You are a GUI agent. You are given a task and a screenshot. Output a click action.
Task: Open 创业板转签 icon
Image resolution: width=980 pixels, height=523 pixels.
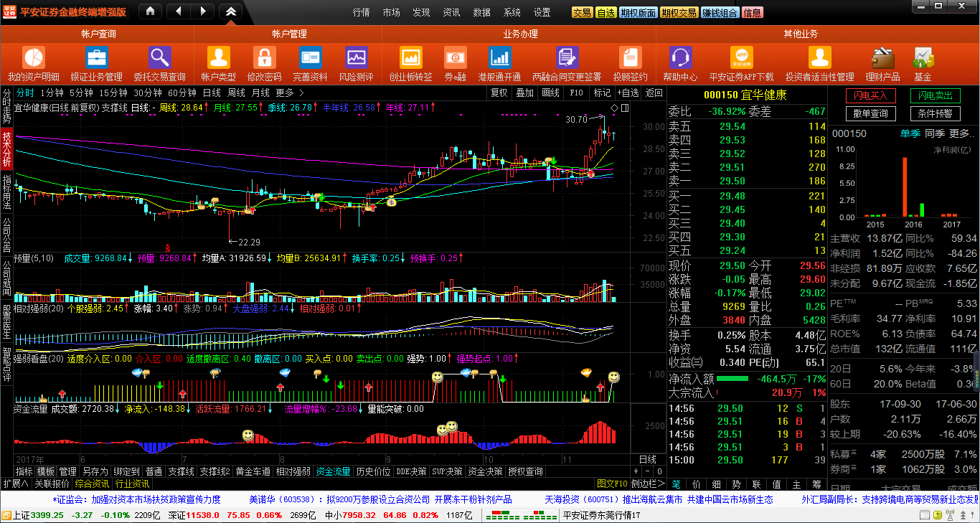pyautogui.click(x=410, y=57)
